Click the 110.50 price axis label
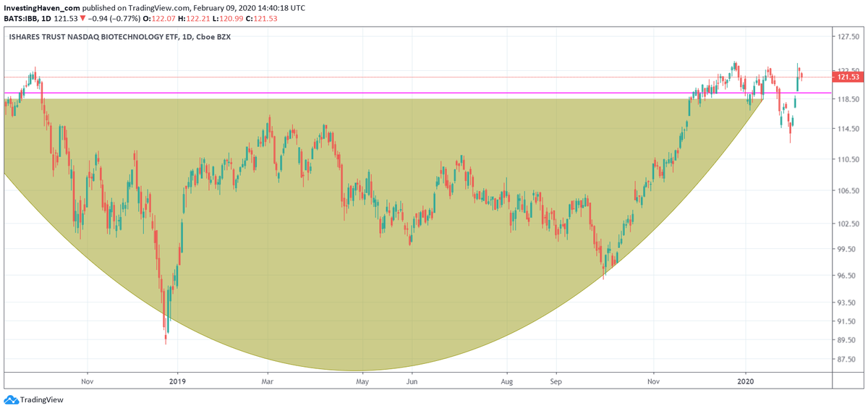Image resolution: width=868 pixels, height=411 pixels. [x=847, y=159]
